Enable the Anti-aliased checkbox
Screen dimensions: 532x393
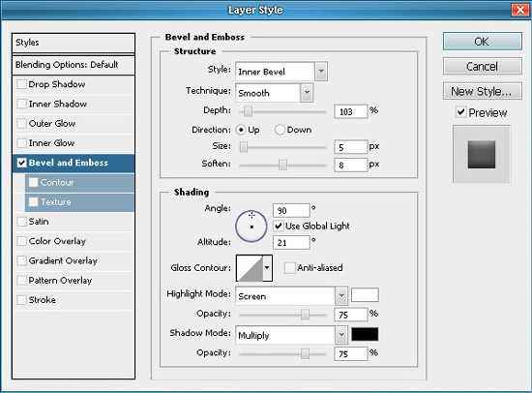[x=289, y=268]
